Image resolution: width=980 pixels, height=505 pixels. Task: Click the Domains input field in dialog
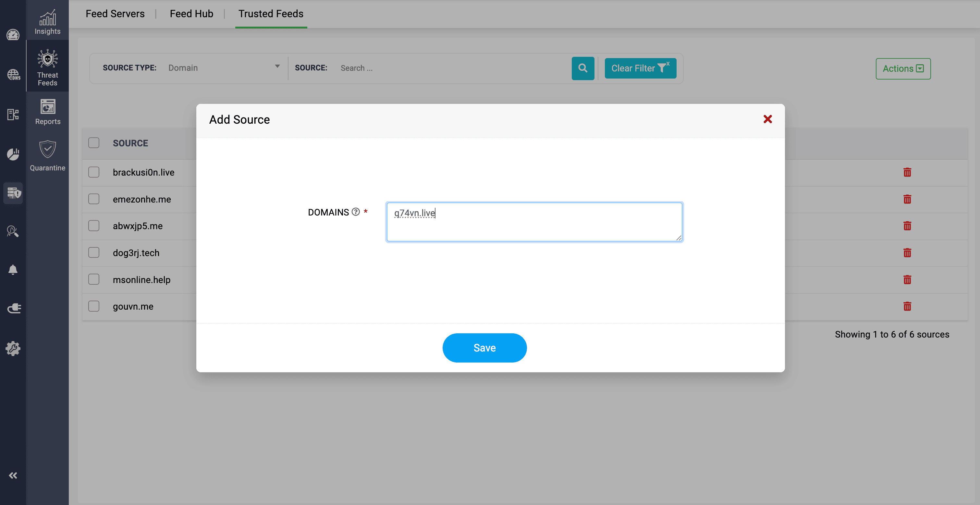point(534,222)
